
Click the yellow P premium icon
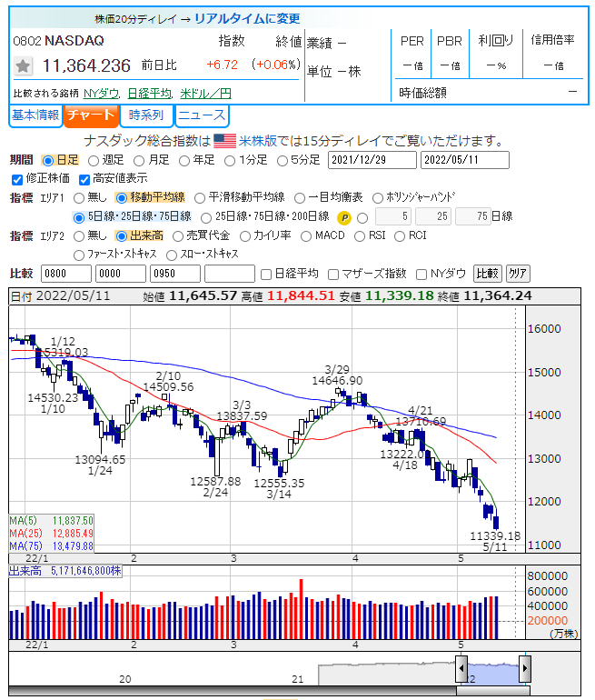[x=344, y=217]
